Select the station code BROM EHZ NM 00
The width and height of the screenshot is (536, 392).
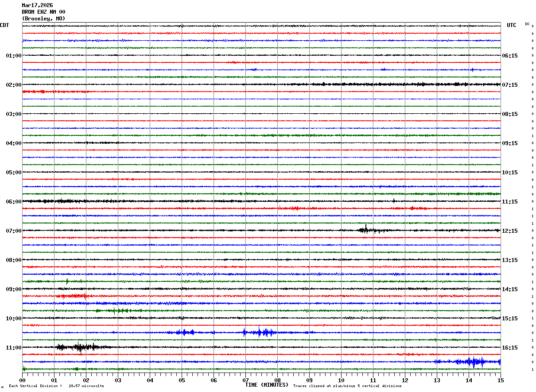(43, 12)
